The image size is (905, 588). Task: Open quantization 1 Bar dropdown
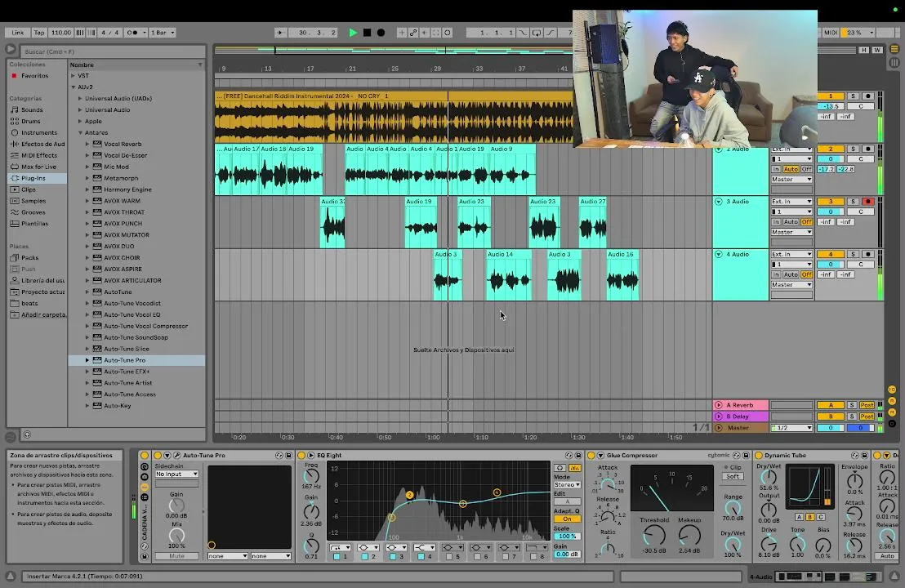click(163, 33)
